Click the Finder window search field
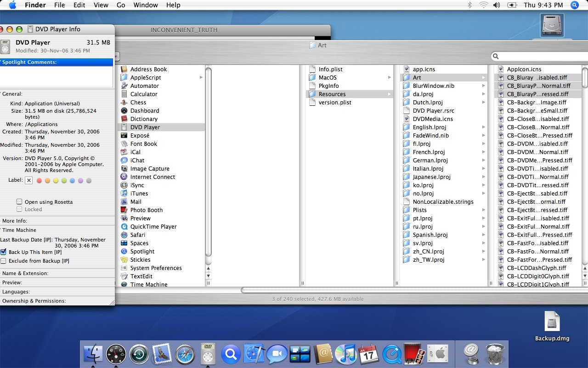This screenshot has height=368, width=588. 539,56
